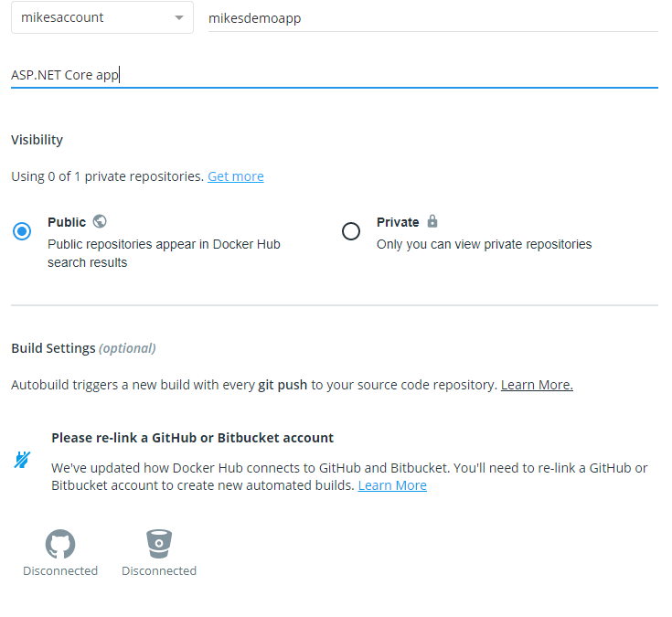Select the Public visibility radio button
This screenshot has height=617, width=672.
22,231
